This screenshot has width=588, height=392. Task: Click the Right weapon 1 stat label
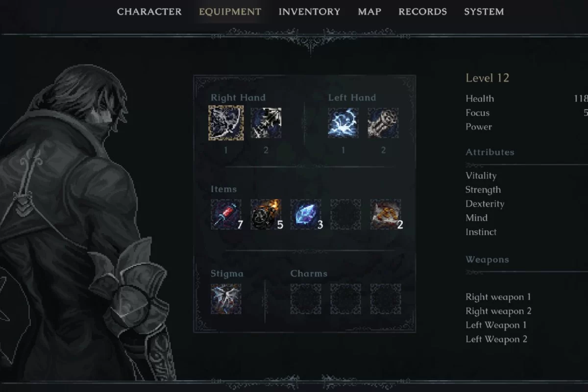[x=498, y=297]
